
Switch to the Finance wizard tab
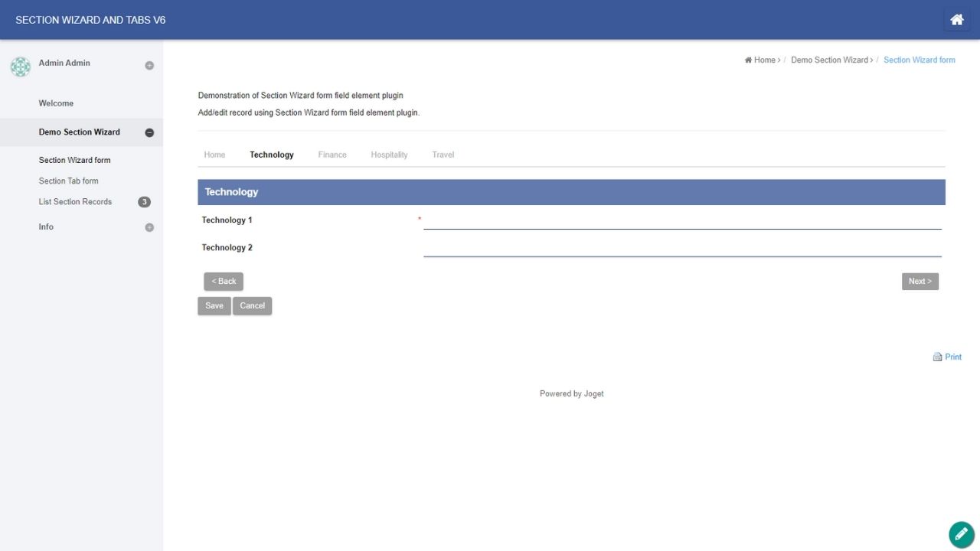tap(332, 155)
